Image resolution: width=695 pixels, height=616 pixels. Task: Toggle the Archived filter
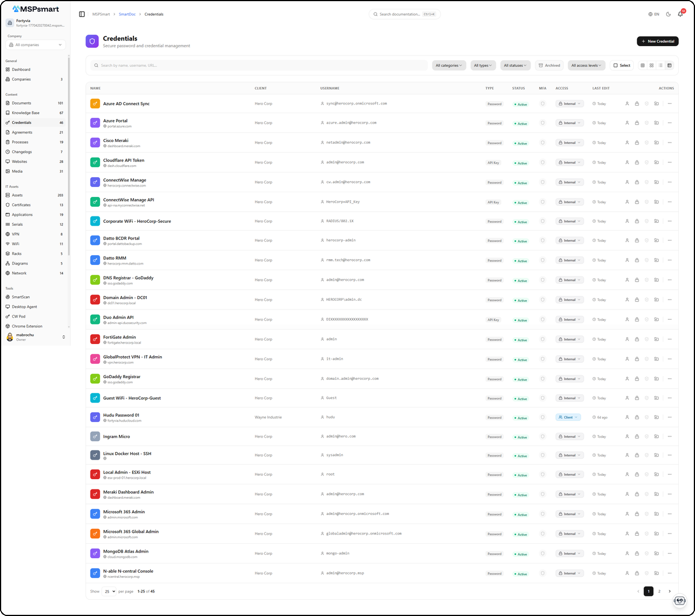[549, 65]
